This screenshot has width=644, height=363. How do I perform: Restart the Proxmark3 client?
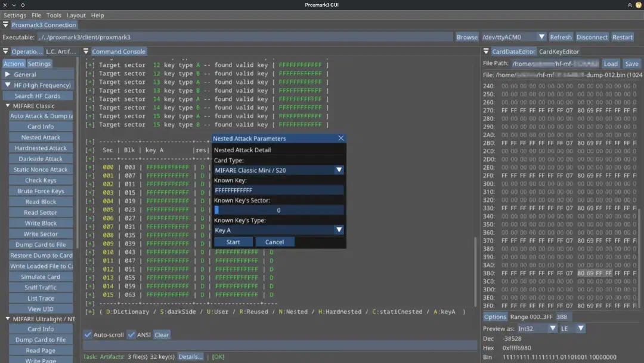(622, 37)
